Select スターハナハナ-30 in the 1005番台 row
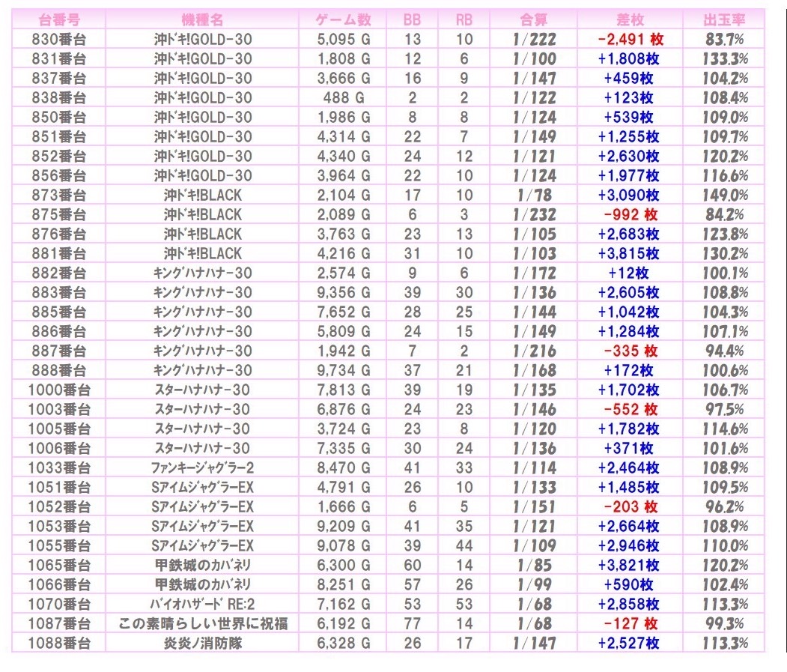The height and width of the screenshot is (672, 787). pyautogui.click(x=202, y=429)
